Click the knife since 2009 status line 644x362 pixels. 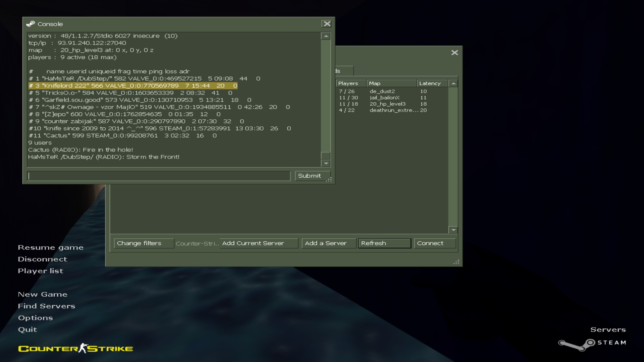click(160, 128)
